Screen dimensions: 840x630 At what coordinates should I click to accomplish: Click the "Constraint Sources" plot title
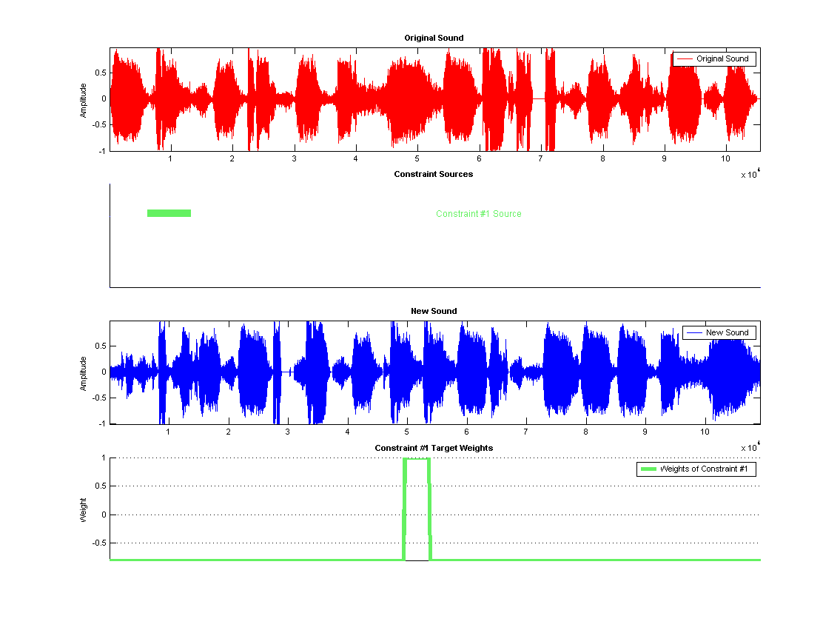pyautogui.click(x=434, y=175)
